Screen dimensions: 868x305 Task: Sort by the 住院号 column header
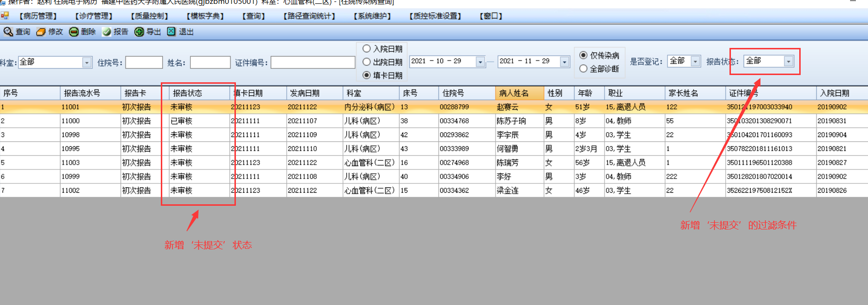467,93
